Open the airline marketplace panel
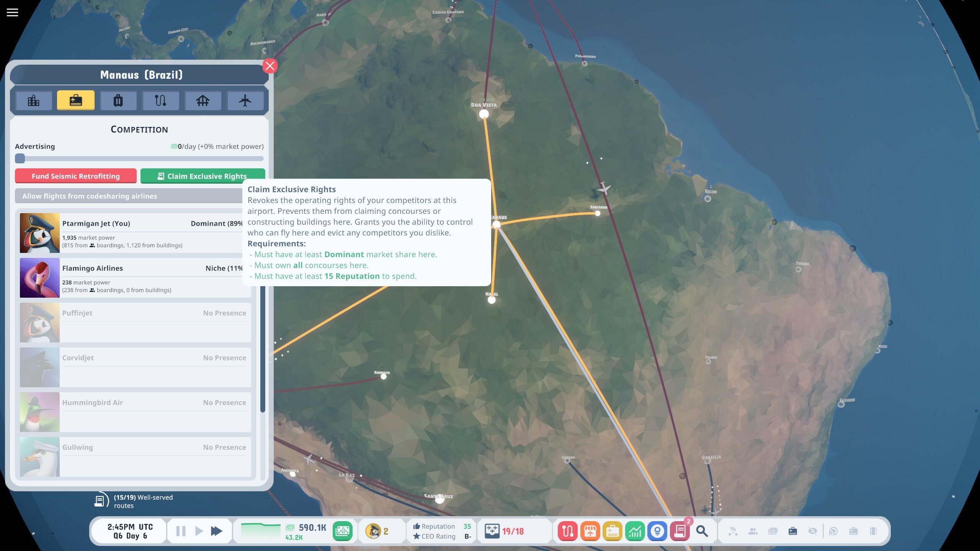This screenshot has height=551, width=980. point(590,531)
